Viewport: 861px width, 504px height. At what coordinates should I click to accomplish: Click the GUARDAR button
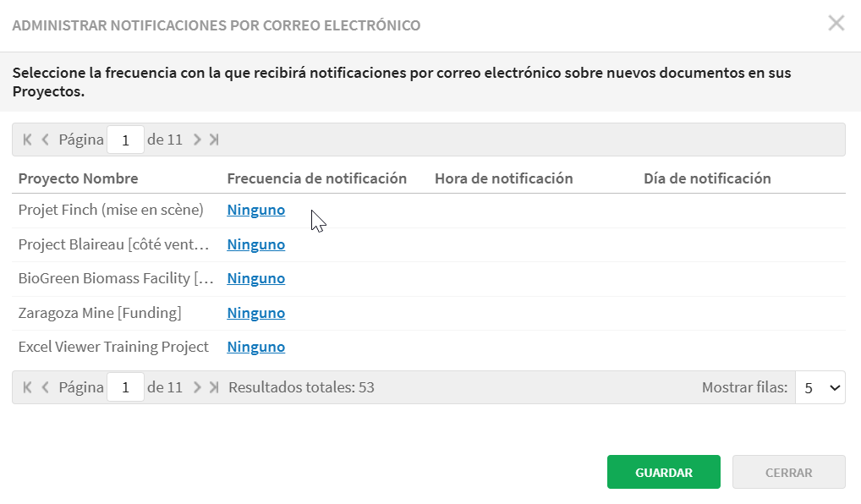point(664,472)
